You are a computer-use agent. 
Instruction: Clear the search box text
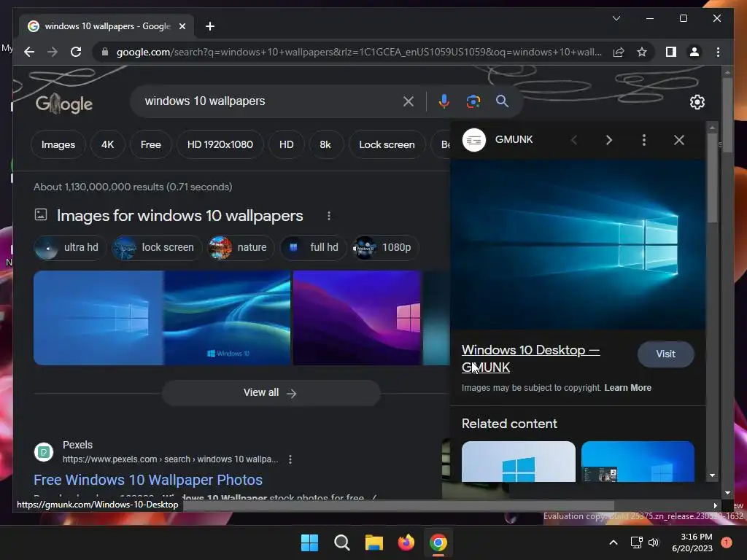click(409, 101)
